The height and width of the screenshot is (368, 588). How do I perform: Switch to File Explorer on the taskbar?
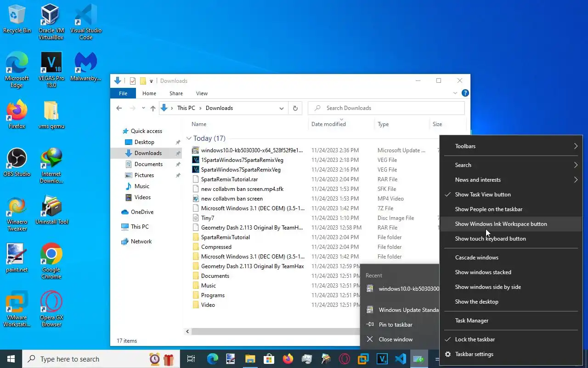(250, 359)
